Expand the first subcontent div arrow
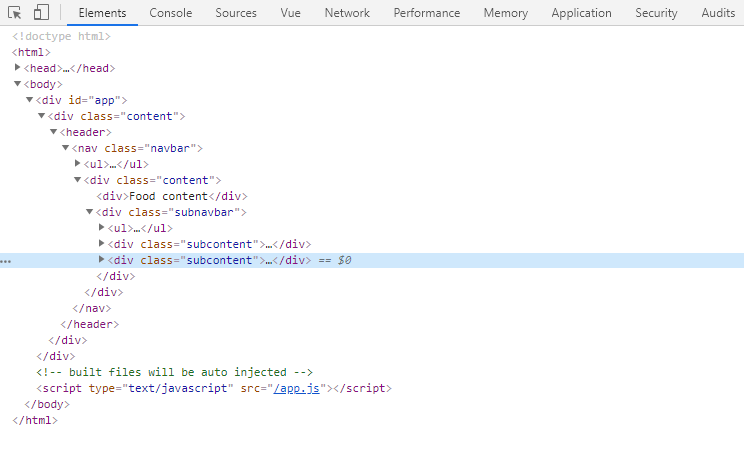Image resolution: width=744 pixels, height=459 pixels. 102,244
